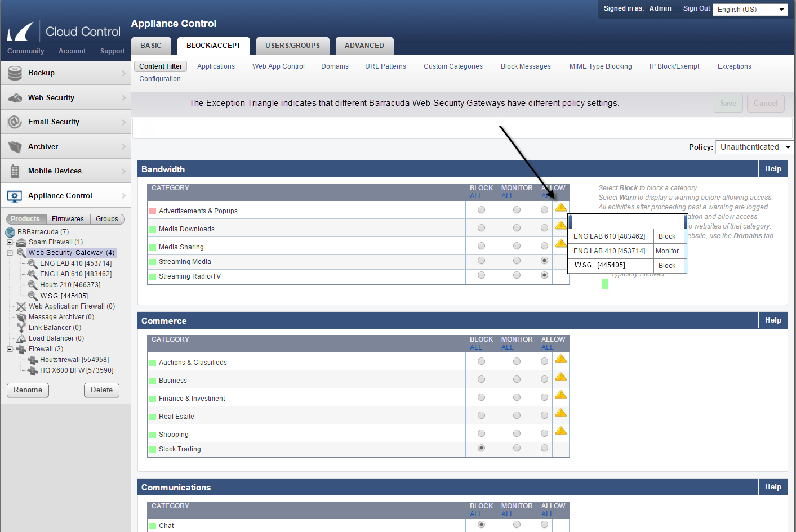
Task: Click the Archiver sidebar icon
Action: 15,147
